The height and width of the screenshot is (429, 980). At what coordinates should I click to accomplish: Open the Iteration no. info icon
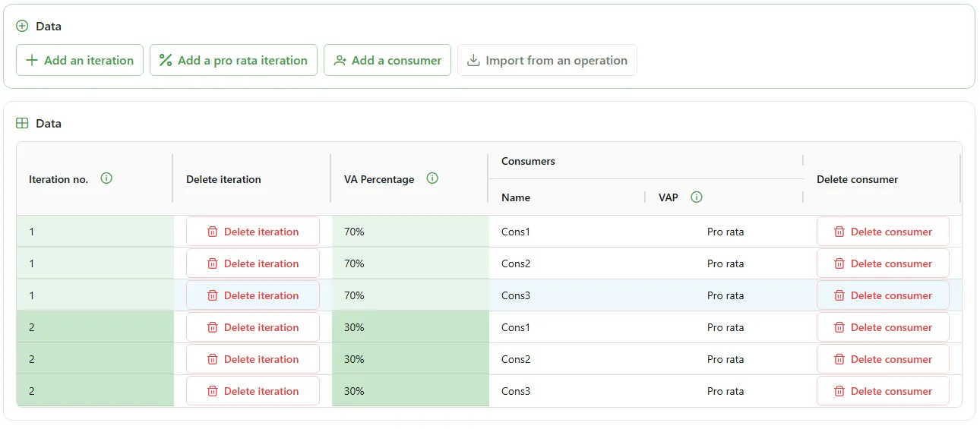point(106,178)
